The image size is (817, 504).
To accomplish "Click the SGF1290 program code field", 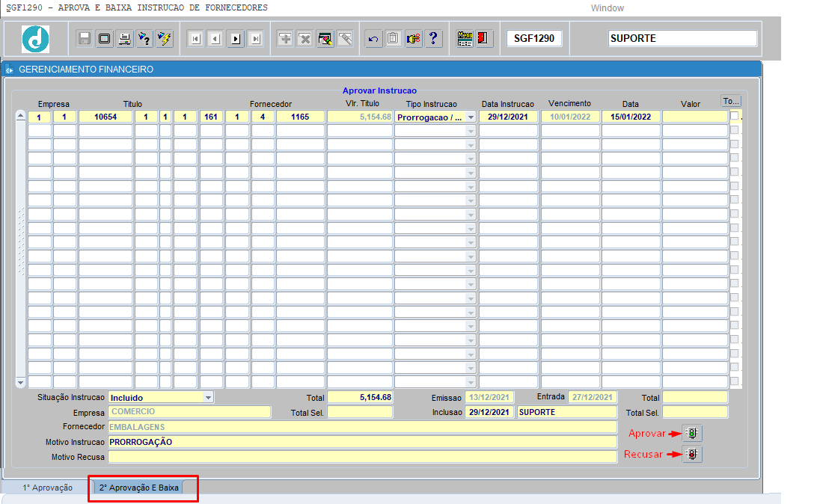I will coord(534,39).
